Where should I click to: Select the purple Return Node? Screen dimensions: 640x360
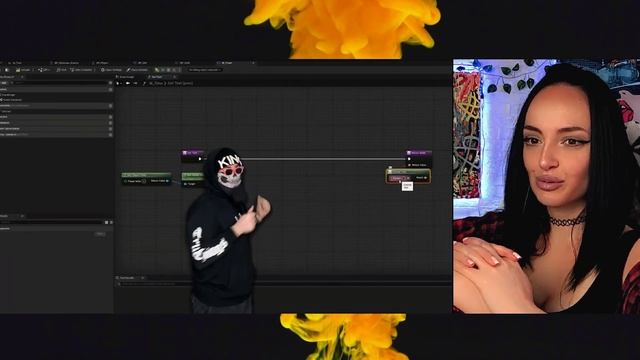click(419, 158)
